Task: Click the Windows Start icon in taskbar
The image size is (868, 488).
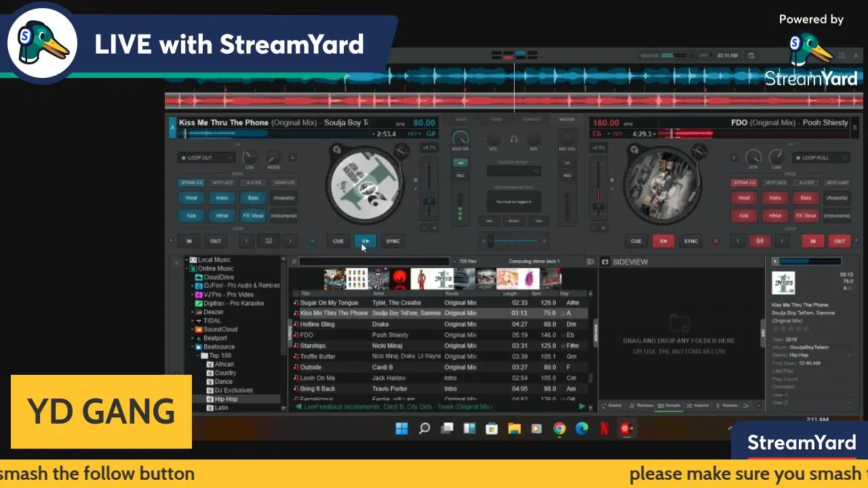Action: tap(402, 428)
